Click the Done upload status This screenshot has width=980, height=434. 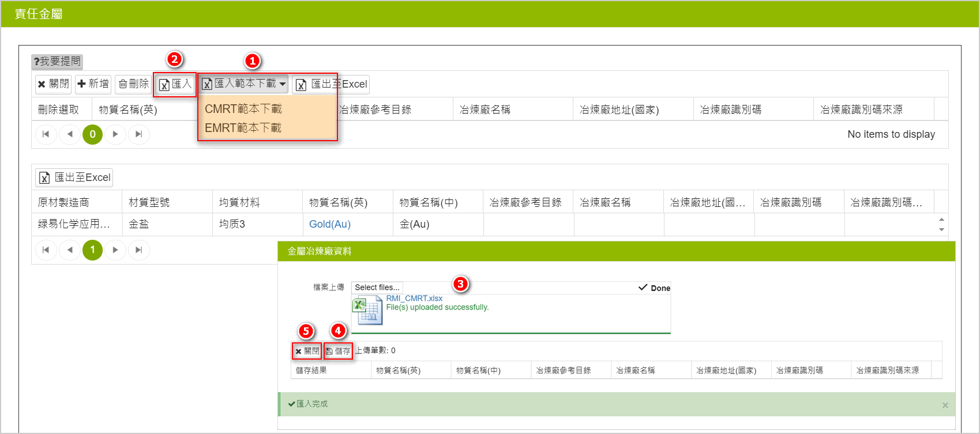pos(655,288)
